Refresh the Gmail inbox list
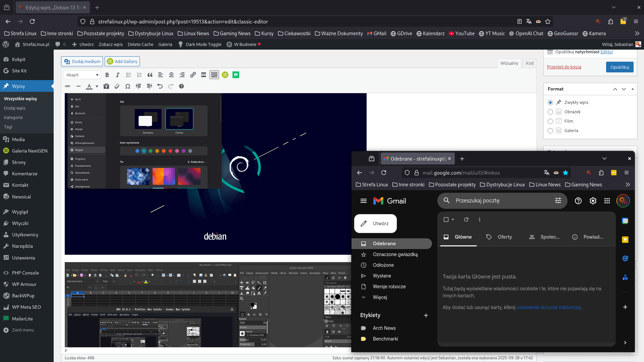This screenshot has height=362, width=644. (466, 220)
